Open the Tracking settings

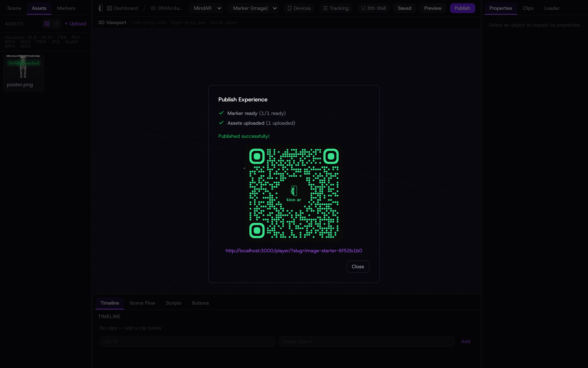(x=336, y=8)
